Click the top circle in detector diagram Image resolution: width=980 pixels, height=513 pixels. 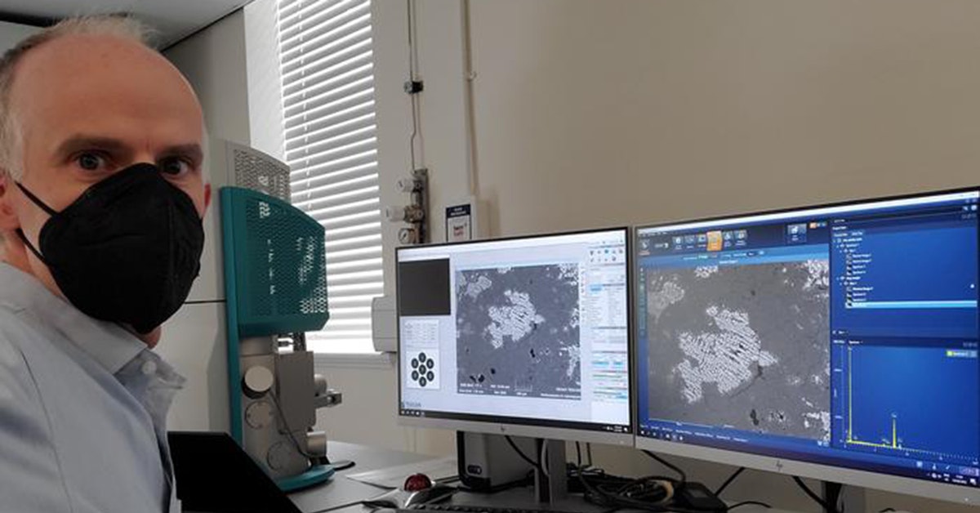point(422,358)
